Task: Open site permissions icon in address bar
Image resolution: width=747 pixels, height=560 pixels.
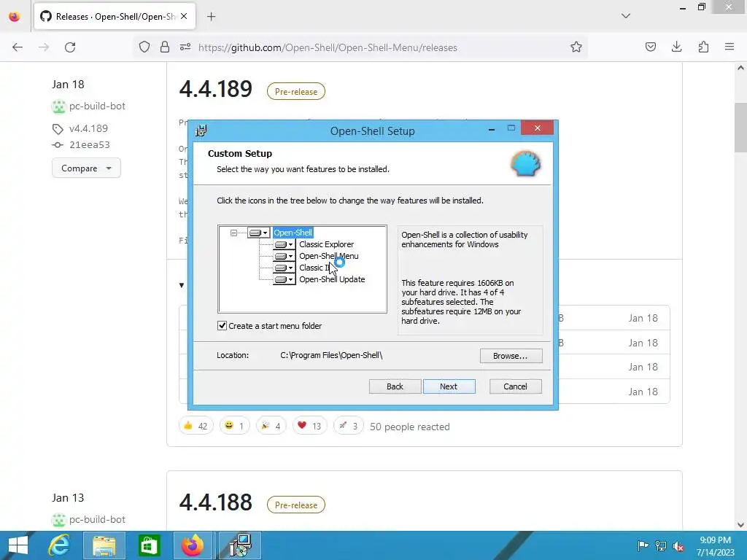Action: 185,47
